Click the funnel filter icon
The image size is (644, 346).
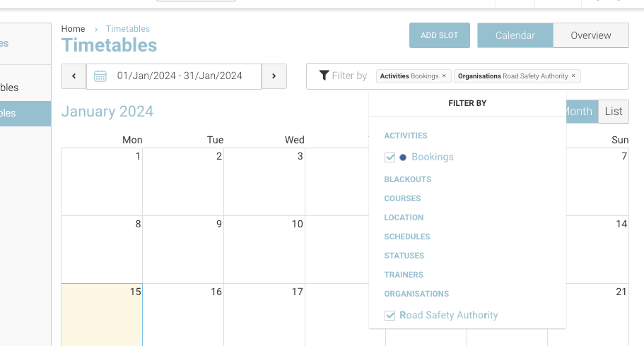pos(324,76)
